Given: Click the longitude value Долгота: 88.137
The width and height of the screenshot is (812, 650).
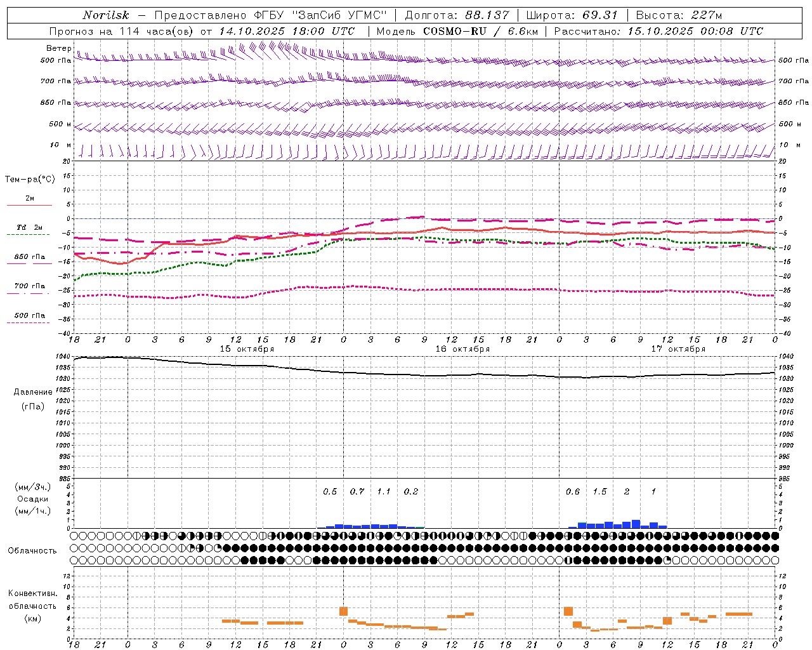Looking at the screenshot, I should [457, 15].
